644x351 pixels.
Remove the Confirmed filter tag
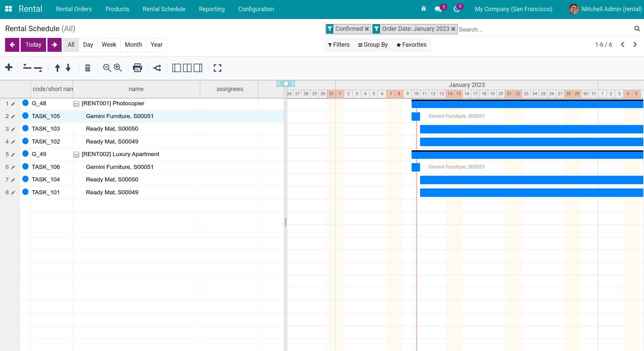tap(367, 29)
